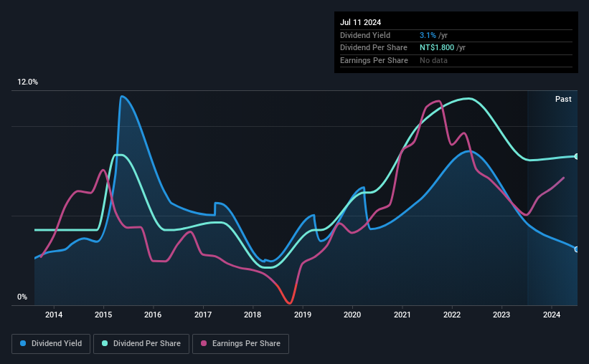The image size is (589, 364).
Task: Click the tooltip Dividend Per Share label
Action: pyautogui.click(x=373, y=48)
